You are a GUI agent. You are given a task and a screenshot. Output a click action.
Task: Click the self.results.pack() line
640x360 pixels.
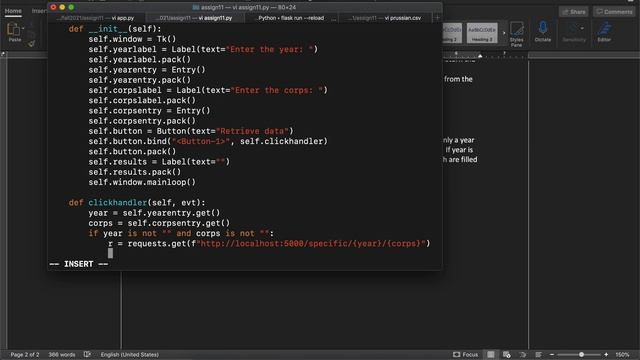click(135, 172)
